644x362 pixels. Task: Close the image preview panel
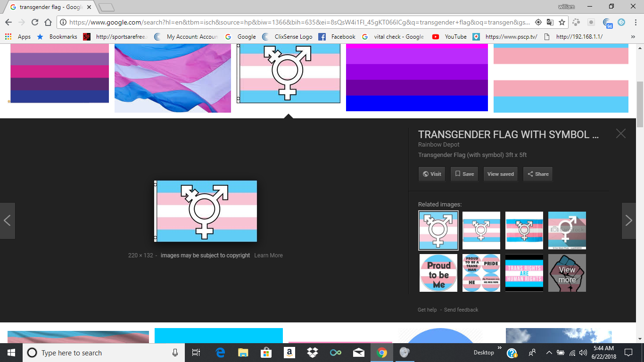click(x=621, y=134)
